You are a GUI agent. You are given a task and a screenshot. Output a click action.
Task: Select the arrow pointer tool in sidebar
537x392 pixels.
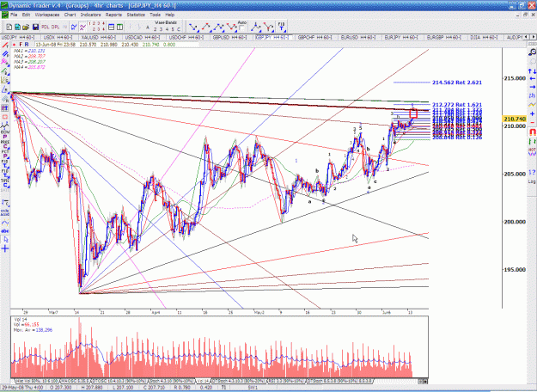point(5,240)
